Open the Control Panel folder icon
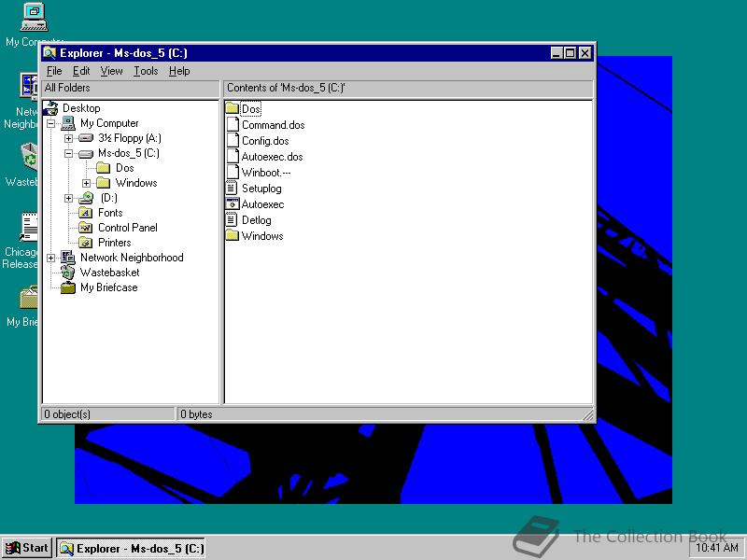Screen dimensions: 747x560 pyautogui.click(x=85, y=228)
